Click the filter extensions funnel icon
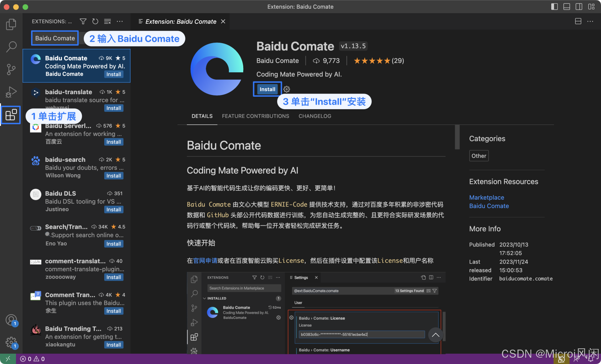 click(83, 21)
